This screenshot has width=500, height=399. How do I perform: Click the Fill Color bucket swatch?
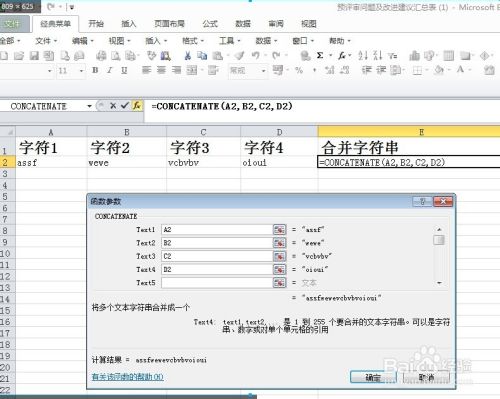tap(439, 70)
